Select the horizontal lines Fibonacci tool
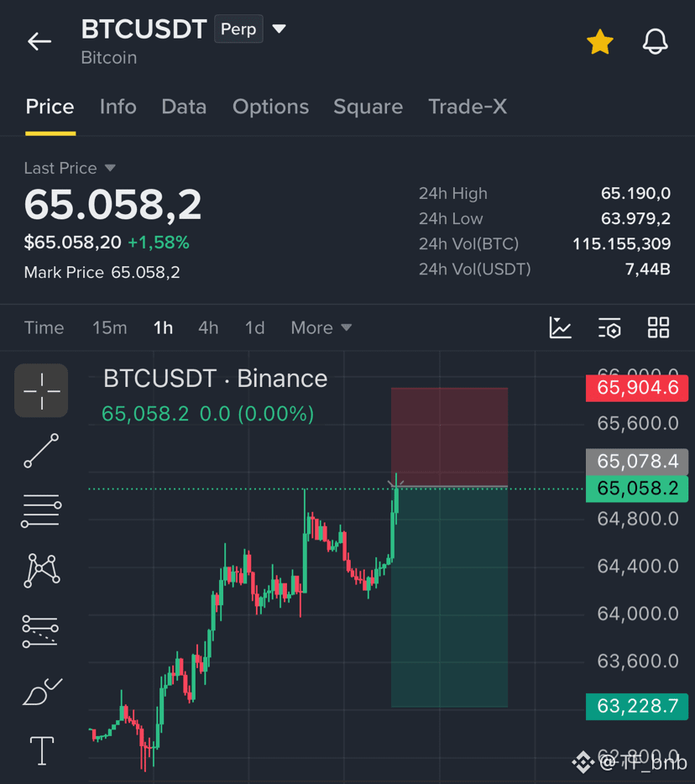Image resolution: width=695 pixels, height=784 pixels. click(41, 511)
